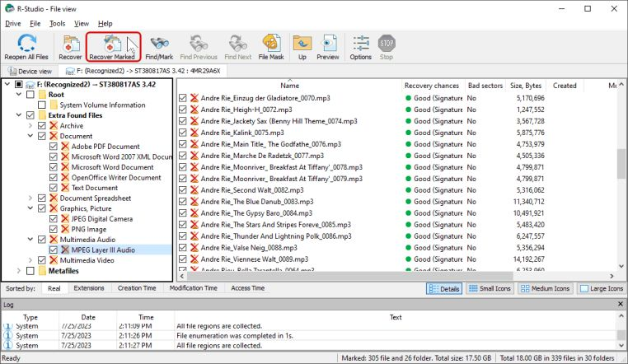The height and width of the screenshot is (364, 628).
Task: Open the File menu
Action: [35, 24]
